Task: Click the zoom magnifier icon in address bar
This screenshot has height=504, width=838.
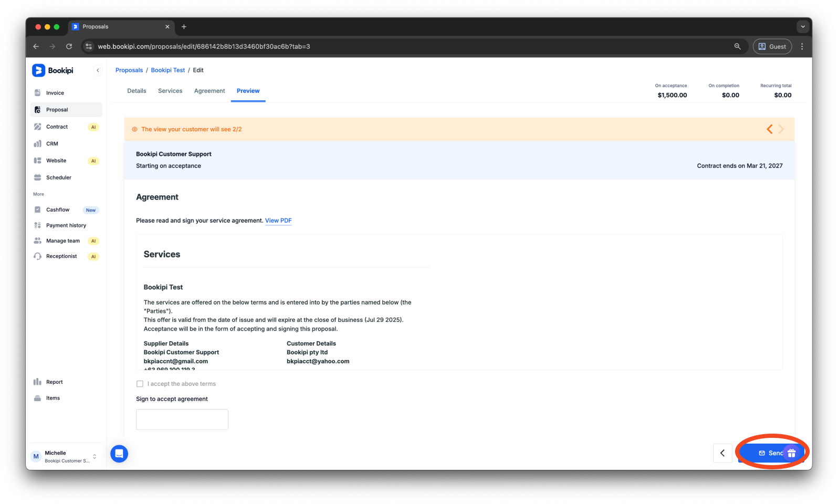Action: pyautogui.click(x=738, y=46)
